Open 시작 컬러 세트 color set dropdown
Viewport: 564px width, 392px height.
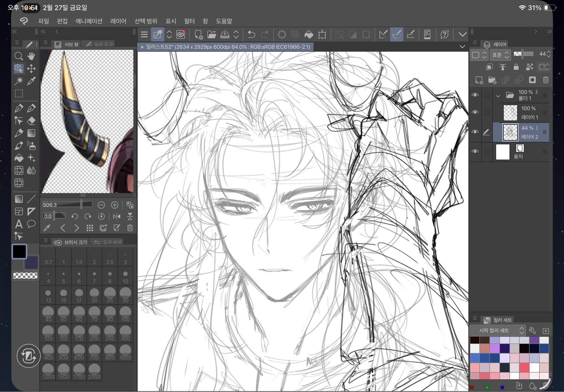click(x=498, y=330)
